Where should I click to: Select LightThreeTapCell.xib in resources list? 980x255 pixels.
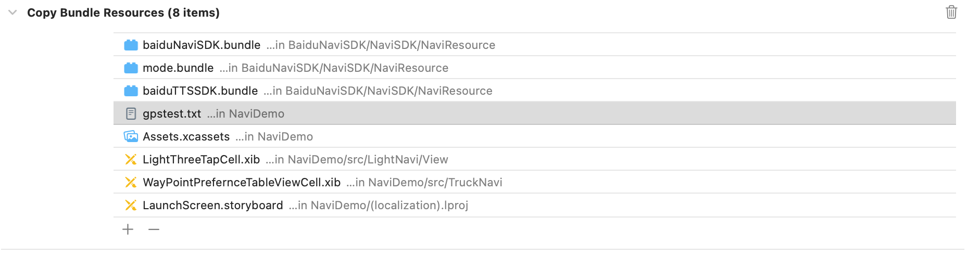(201, 160)
